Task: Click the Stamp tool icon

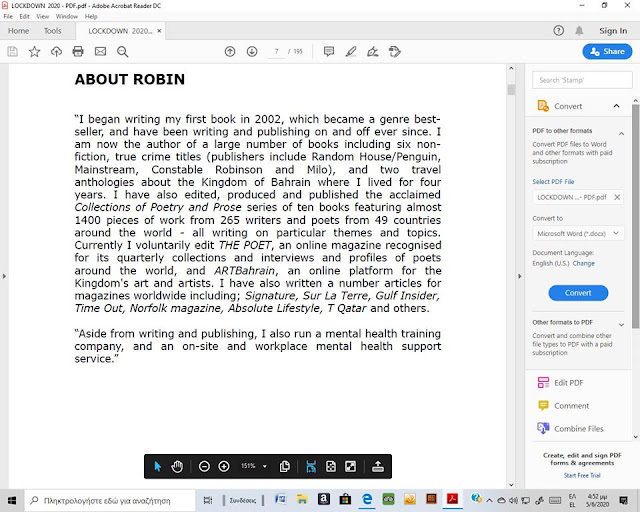Action: click(395, 51)
